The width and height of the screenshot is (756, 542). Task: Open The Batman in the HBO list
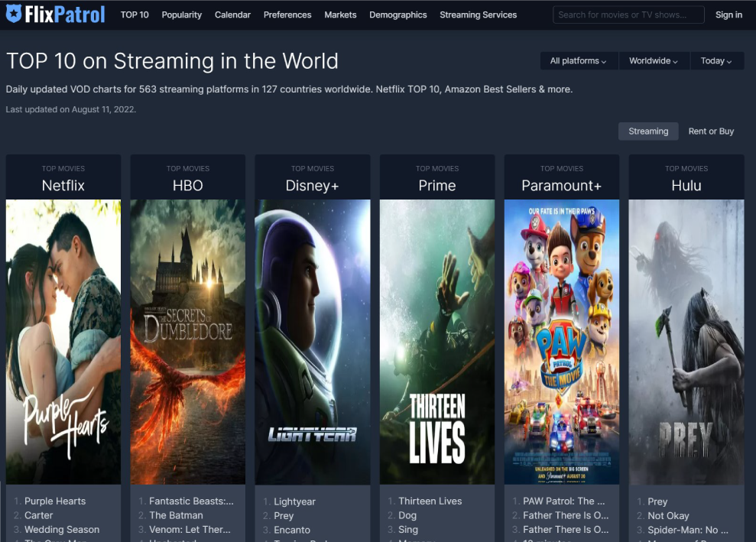(x=176, y=515)
